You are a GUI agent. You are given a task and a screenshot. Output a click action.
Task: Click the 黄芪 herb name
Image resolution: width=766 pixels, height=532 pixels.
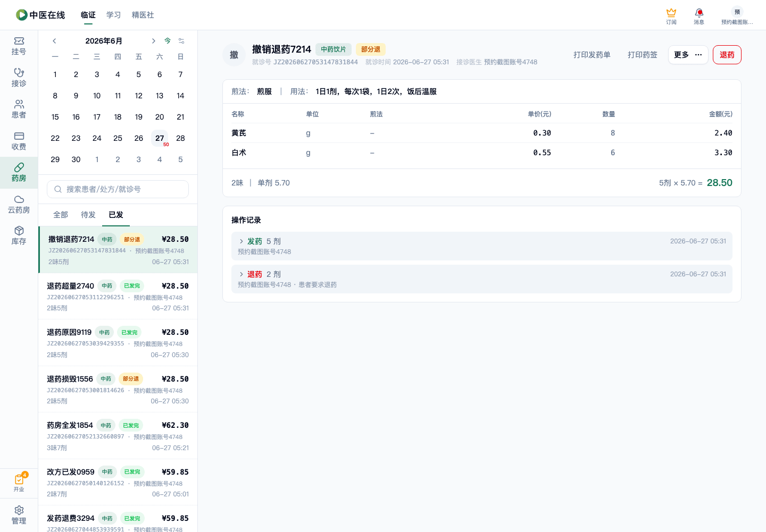point(239,133)
